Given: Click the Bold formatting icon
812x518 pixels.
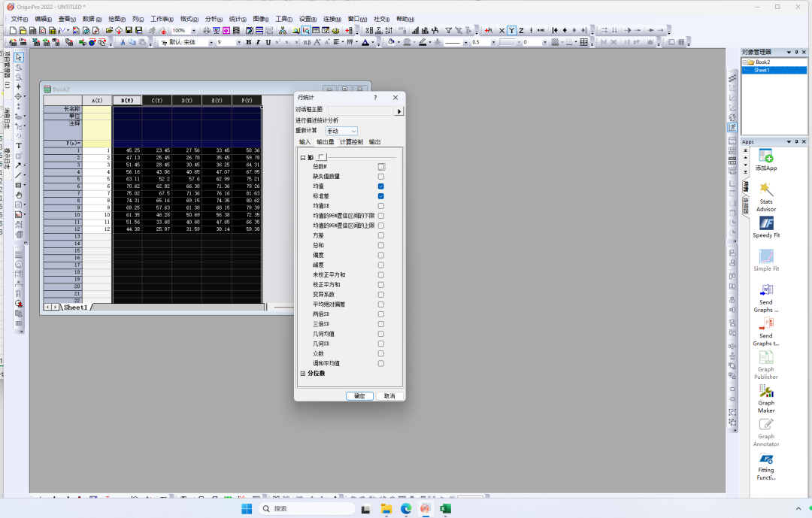Looking at the screenshot, I should point(248,43).
